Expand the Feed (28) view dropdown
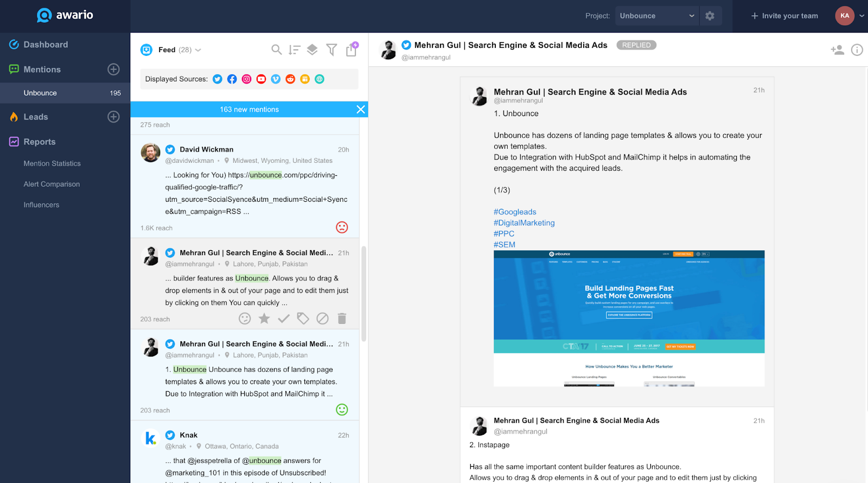The image size is (868, 483). coord(180,50)
